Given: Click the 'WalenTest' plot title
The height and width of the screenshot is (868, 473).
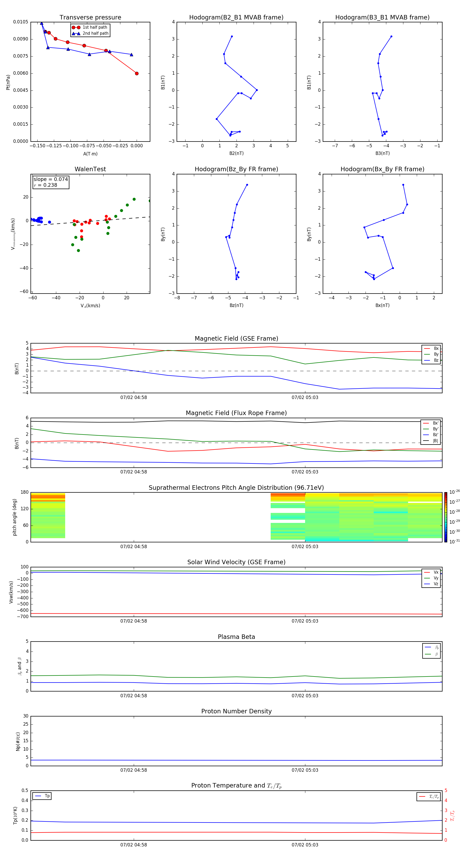Looking at the screenshot, I should pyautogui.click(x=90, y=169).
